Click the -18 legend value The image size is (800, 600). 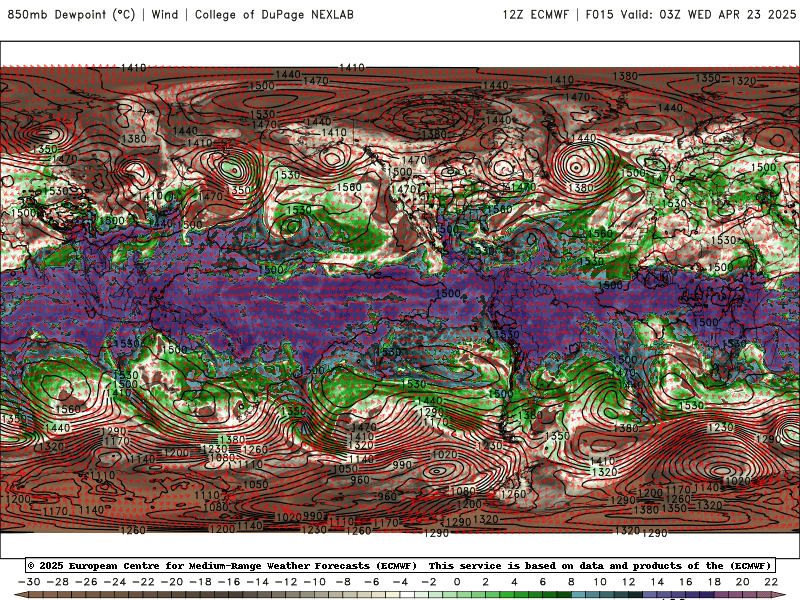pos(200,582)
